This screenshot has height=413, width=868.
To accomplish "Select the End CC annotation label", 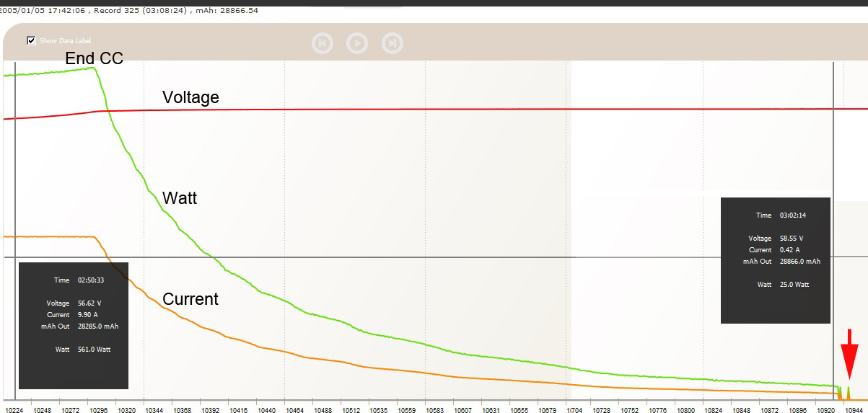I will (x=94, y=58).
